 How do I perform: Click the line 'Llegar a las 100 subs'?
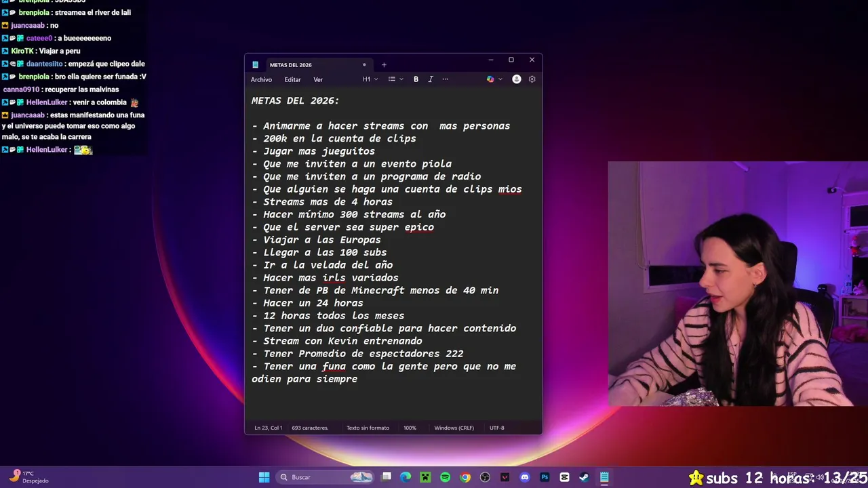(x=319, y=252)
